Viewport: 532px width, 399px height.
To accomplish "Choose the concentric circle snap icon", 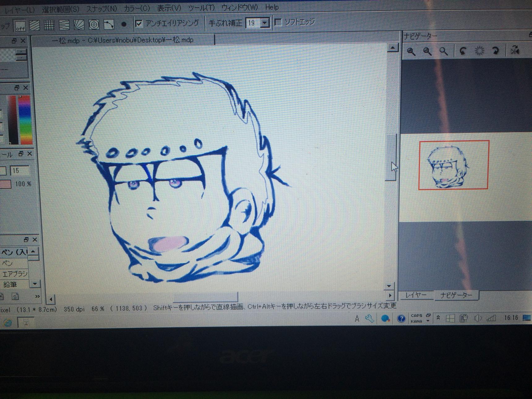I will [x=94, y=24].
